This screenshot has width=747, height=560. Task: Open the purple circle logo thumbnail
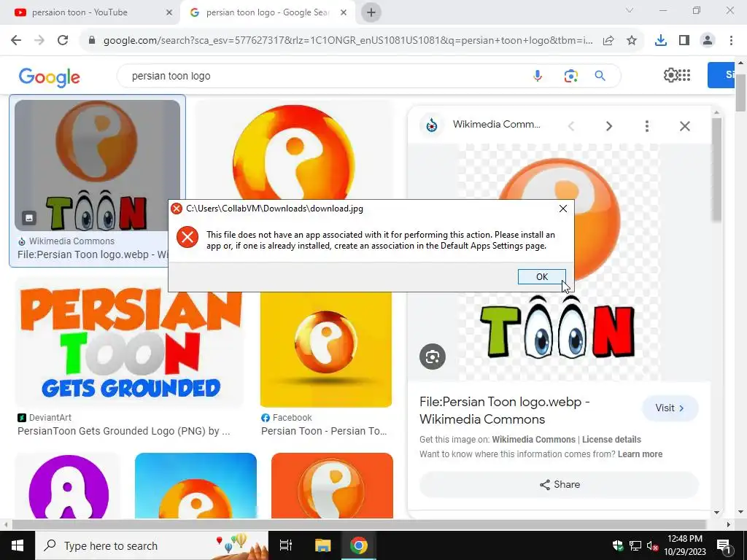pos(68,486)
